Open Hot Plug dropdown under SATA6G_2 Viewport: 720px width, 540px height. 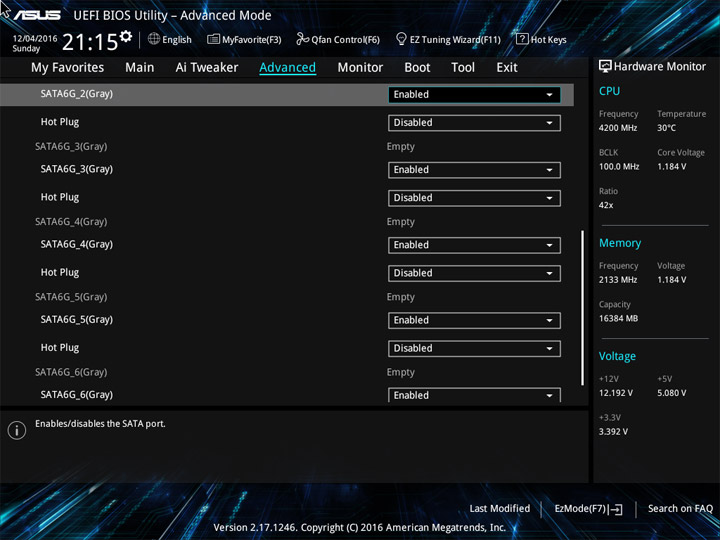pos(474,123)
